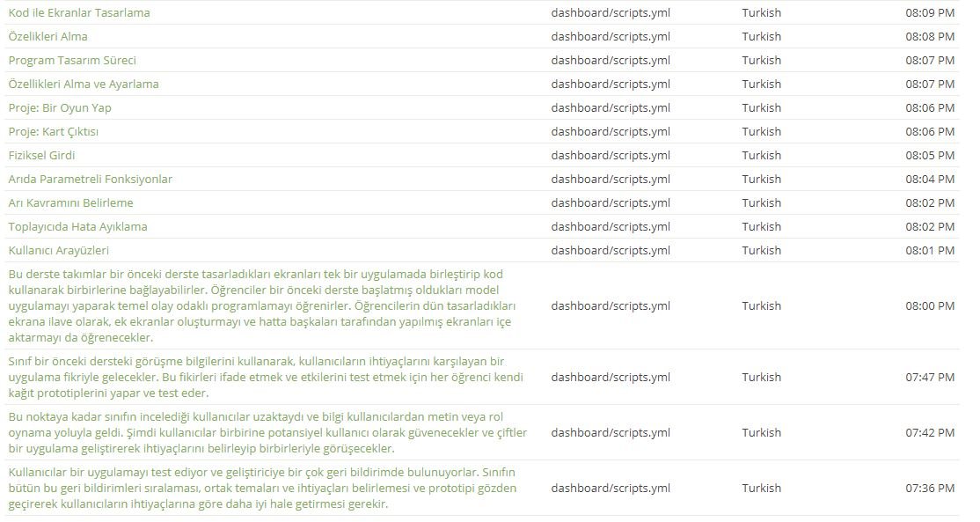Click the 'Program Tasarım Süreci' link
Image resolution: width=980 pixels, height=522 pixels.
point(72,60)
